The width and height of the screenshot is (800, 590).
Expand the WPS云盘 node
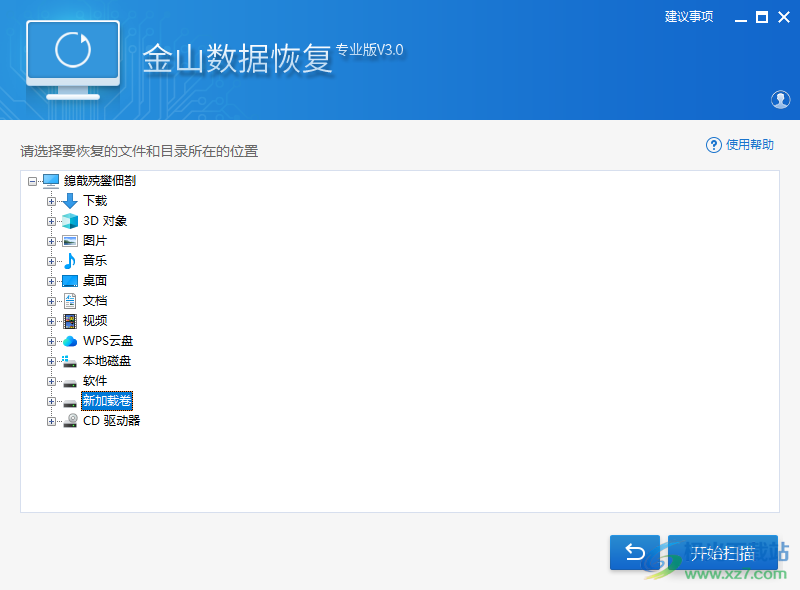pyautogui.click(x=51, y=341)
